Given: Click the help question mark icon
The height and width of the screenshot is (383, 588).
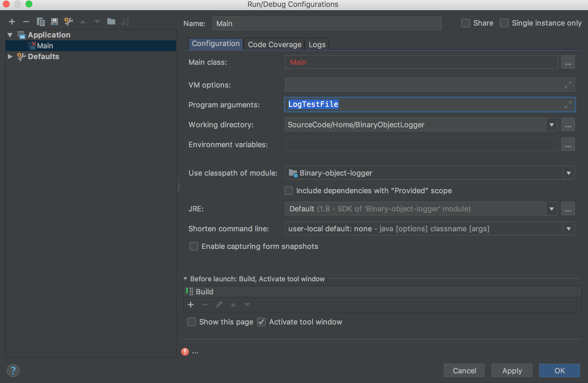Looking at the screenshot, I should (x=13, y=370).
